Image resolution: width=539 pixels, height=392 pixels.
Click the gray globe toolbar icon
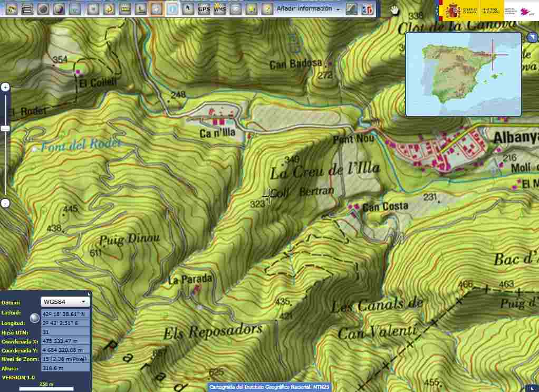[x=43, y=9]
